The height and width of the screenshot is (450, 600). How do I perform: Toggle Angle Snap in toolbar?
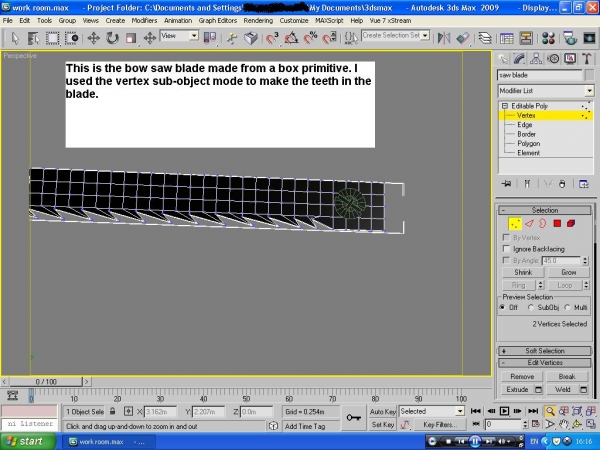click(x=291, y=38)
